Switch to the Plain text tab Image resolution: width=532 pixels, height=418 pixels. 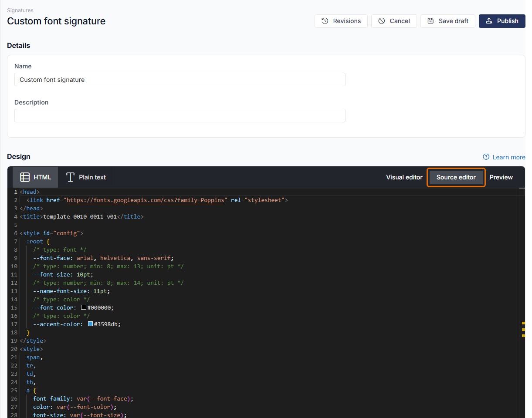[x=86, y=177]
